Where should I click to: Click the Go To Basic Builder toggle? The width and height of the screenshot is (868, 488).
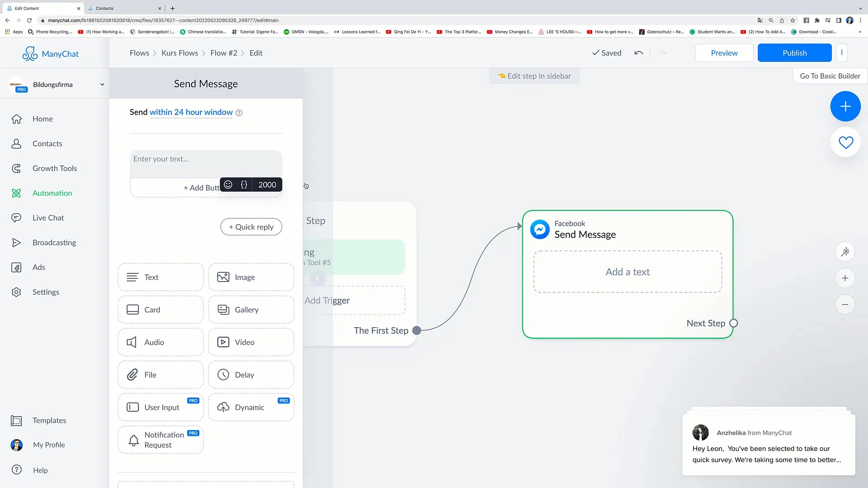(830, 75)
